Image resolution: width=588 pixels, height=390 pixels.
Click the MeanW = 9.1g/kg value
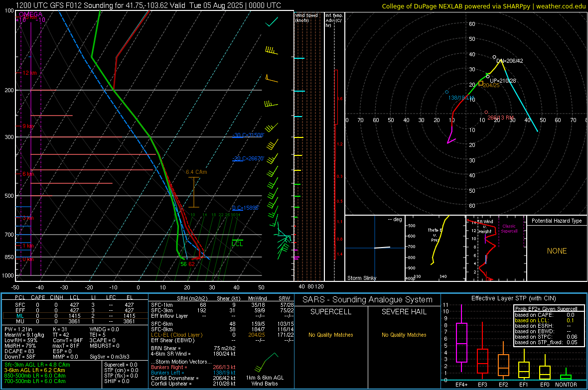pos(24,335)
